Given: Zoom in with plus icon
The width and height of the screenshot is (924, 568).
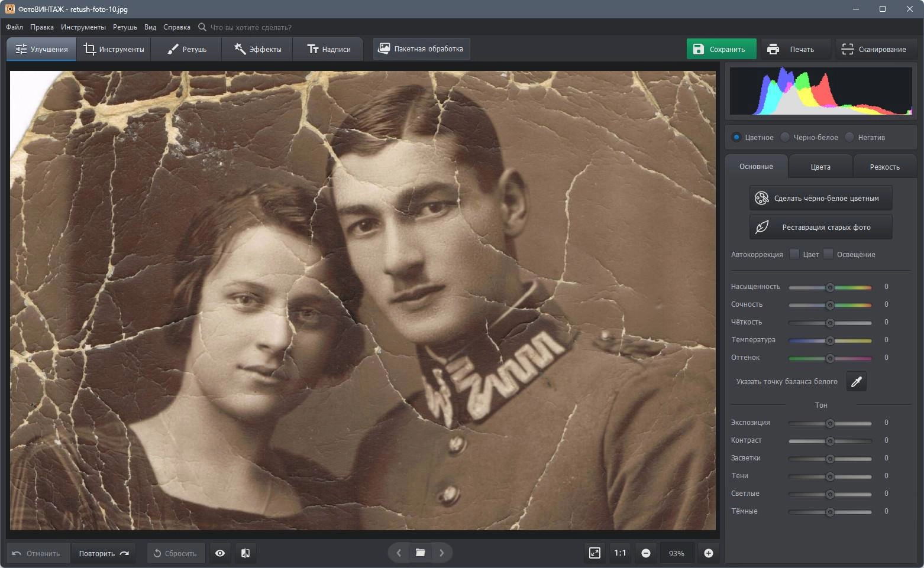Looking at the screenshot, I should 709,553.
